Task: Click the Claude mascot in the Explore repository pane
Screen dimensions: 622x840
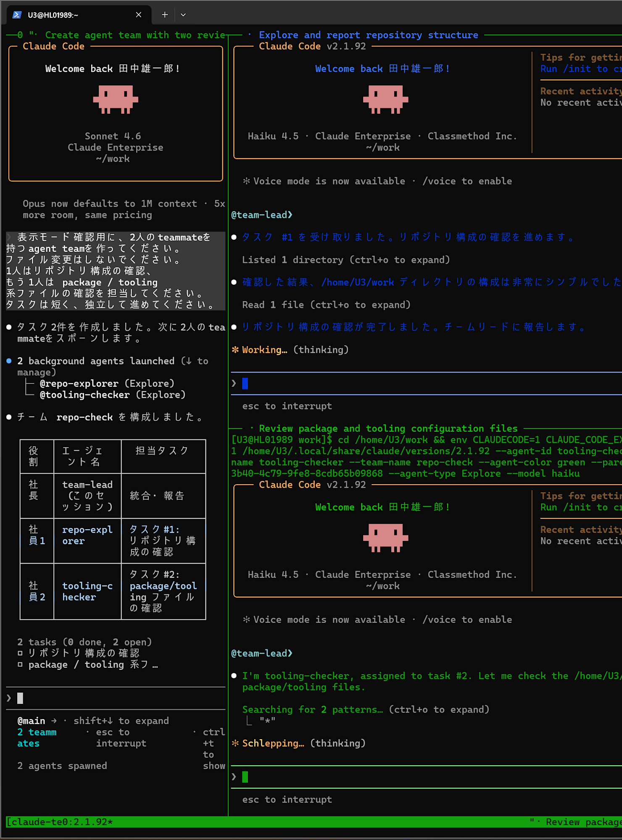Action: 385,100
